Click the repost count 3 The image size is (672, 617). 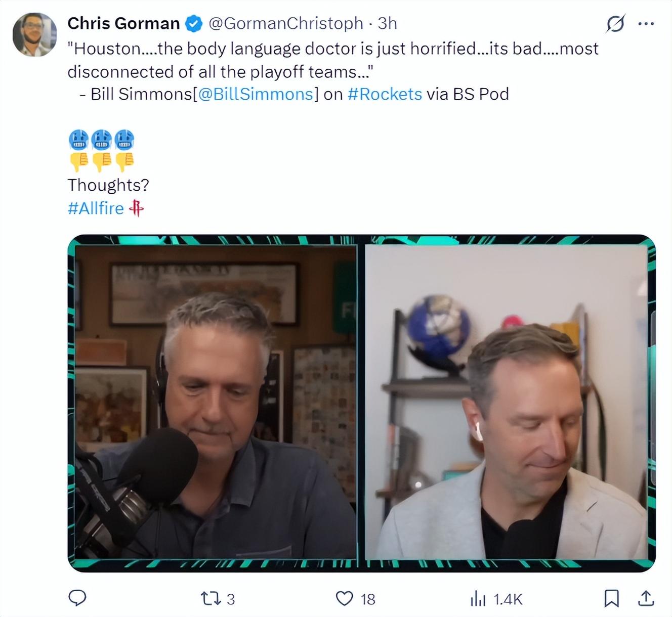231,599
